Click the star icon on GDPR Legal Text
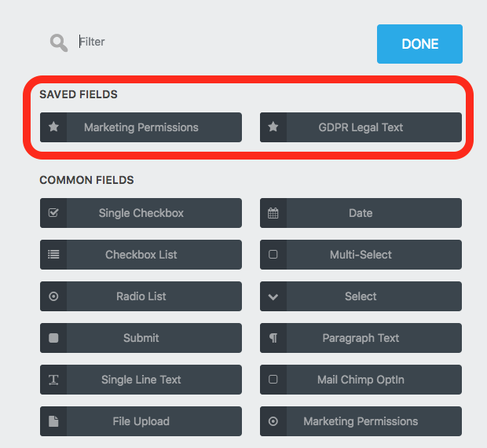The width and height of the screenshot is (487, 448). [273, 127]
